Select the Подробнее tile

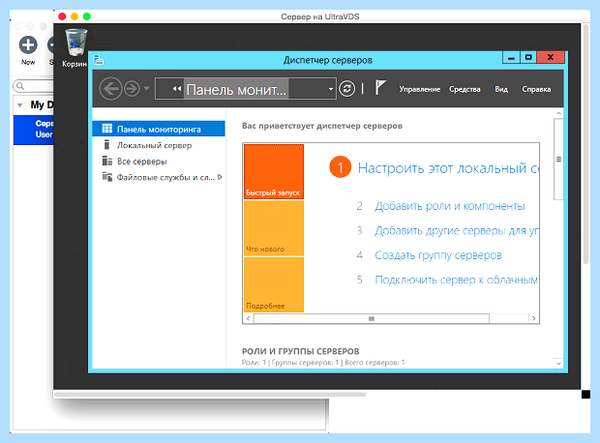274,285
